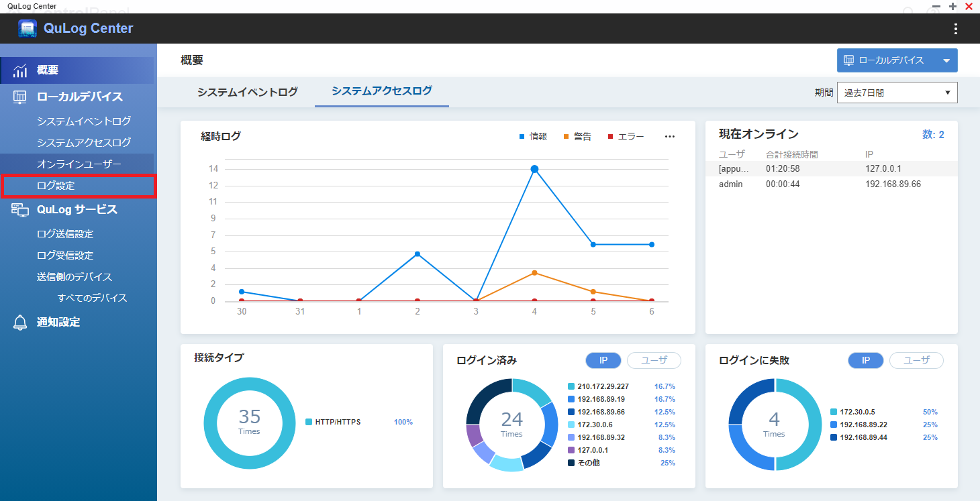
Task: Click the 192.168.89.44 failed login entry
Action: (x=859, y=438)
